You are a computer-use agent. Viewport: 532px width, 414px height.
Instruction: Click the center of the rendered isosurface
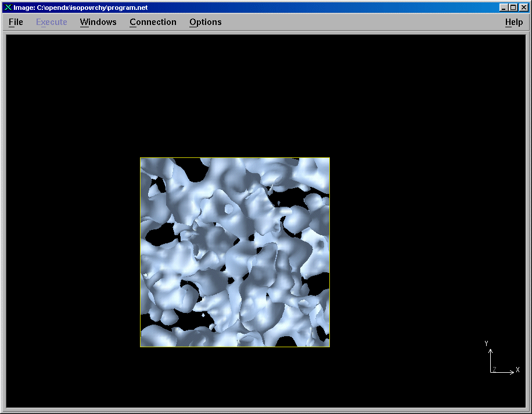click(235, 252)
